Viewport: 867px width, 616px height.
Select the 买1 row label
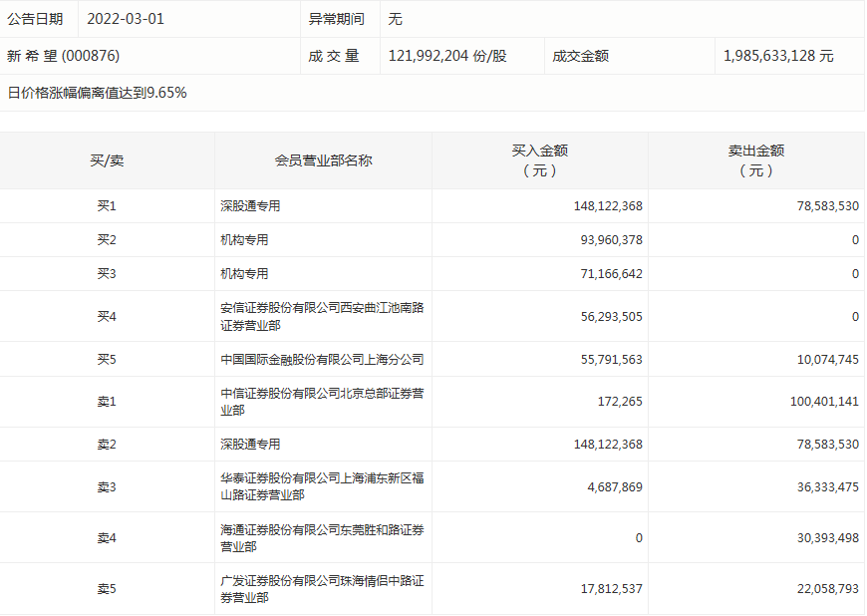pyautogui.click(x=107, y=206)
